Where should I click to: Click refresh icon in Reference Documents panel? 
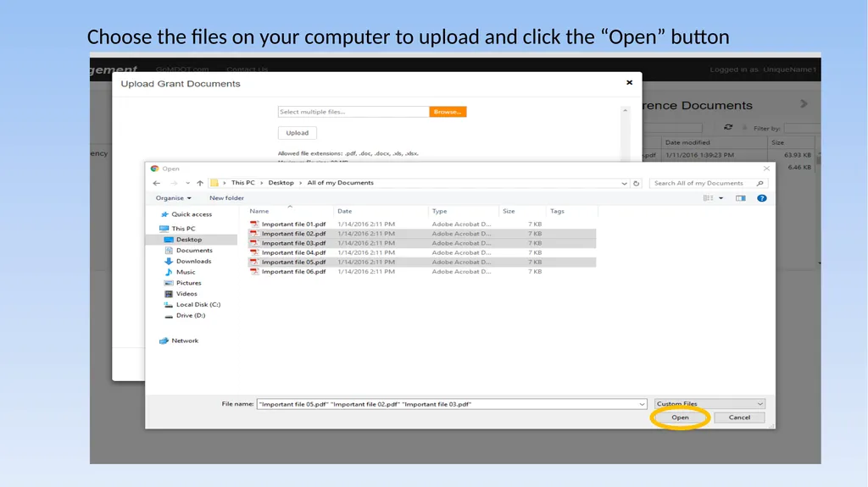click(728, 127)
